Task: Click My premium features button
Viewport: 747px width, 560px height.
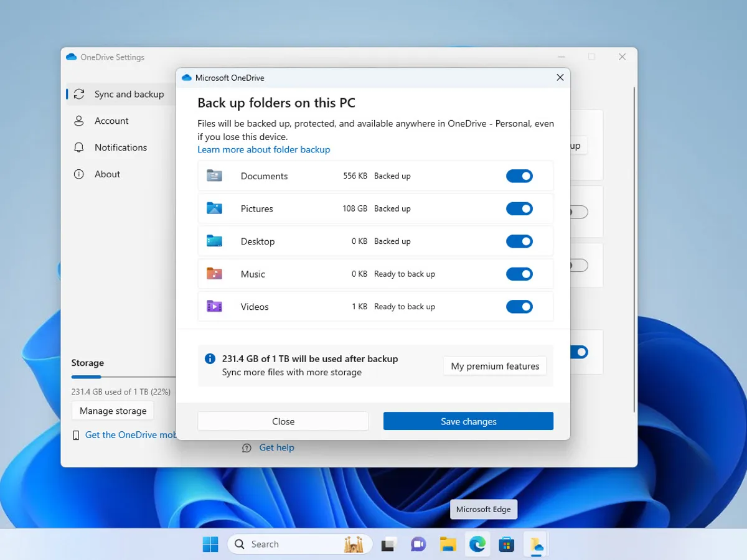Action: 495,366
